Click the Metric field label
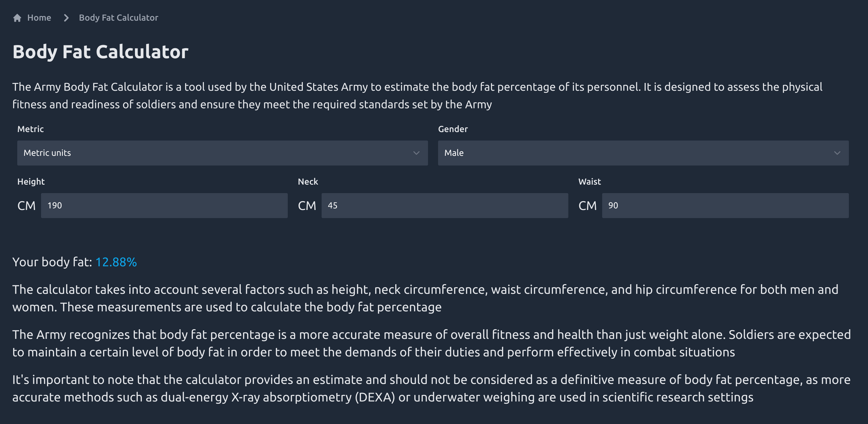Screen dimensions: 868x424 click(x=31, y=129)
